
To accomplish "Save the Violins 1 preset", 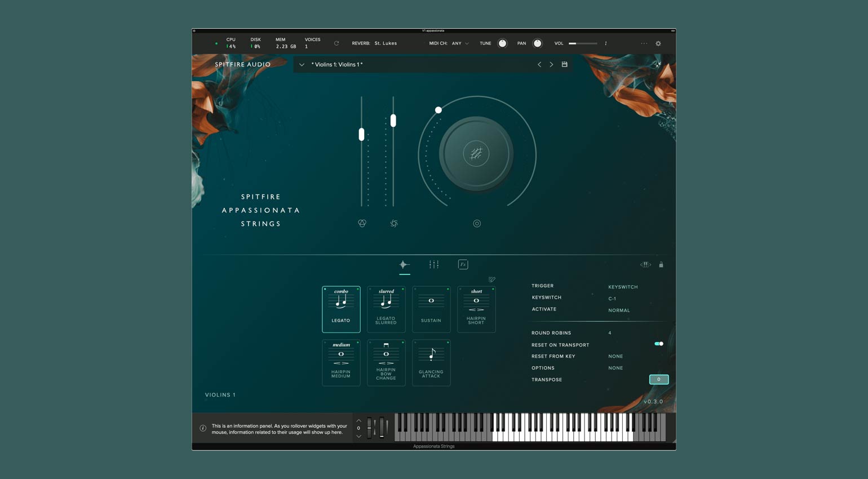I will (x=564, y=64).
